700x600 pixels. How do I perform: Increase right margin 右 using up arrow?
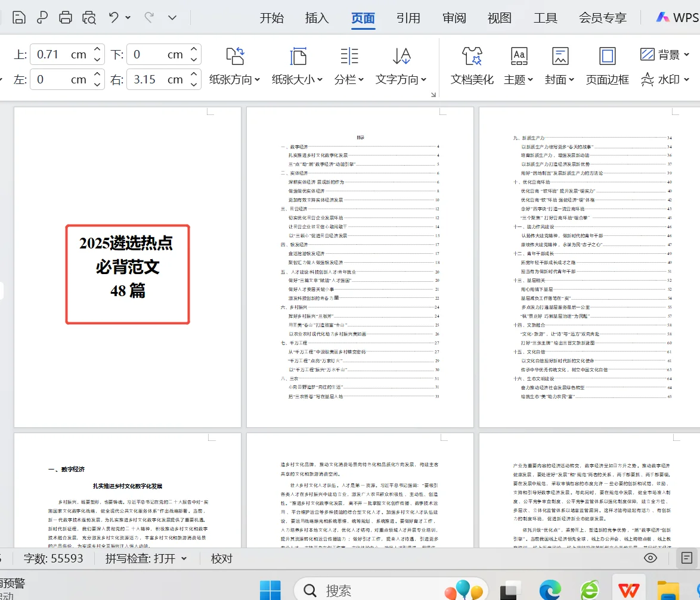(194, 74)
